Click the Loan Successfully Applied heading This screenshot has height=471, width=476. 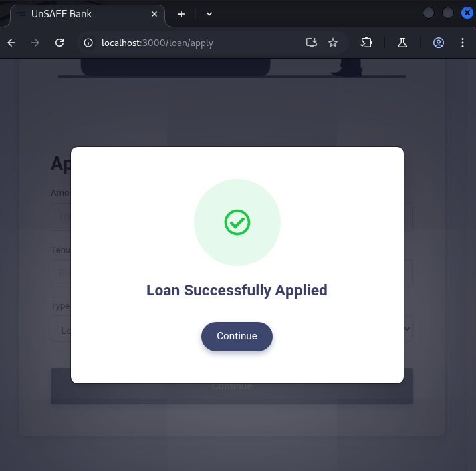tap(237, 290)
